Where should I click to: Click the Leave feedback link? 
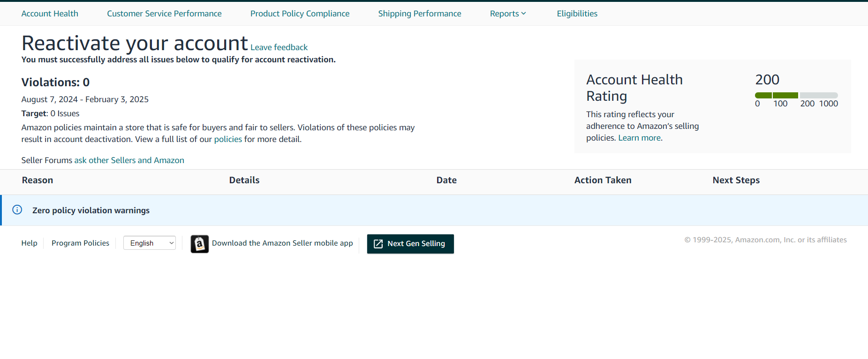(279, 47)
